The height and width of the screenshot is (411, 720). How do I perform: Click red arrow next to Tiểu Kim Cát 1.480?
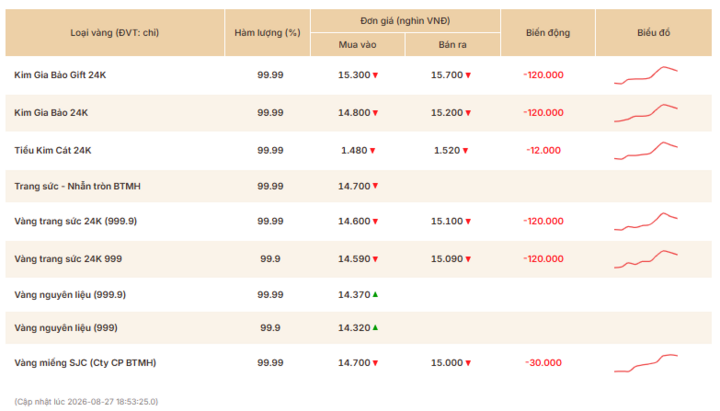(372, 151)
